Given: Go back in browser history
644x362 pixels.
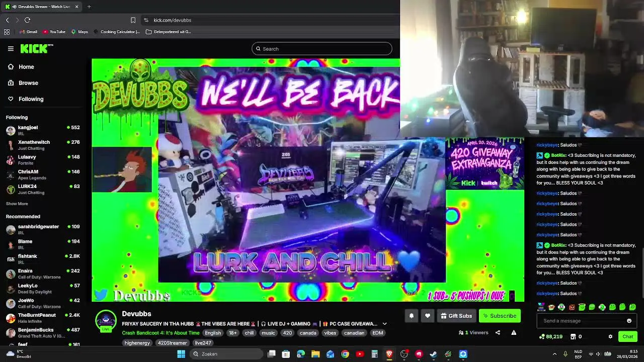Looking at the screenshot, I should (7, 20).
